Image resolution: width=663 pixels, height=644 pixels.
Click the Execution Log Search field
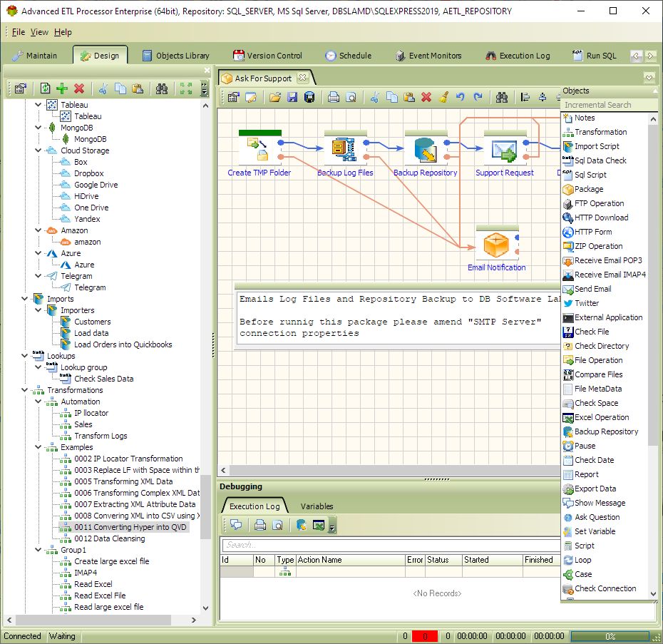[x=390, y=545]
